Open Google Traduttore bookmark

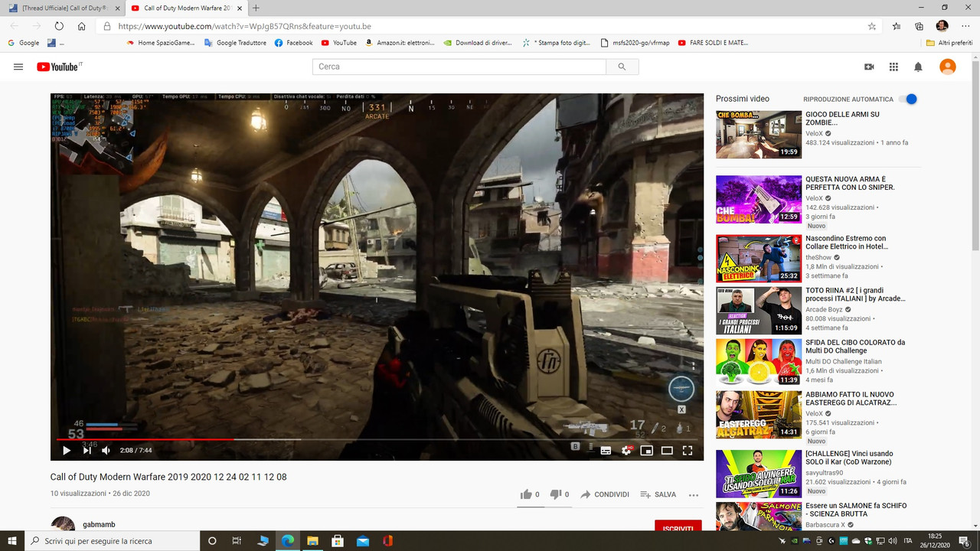tap(235, 43)
